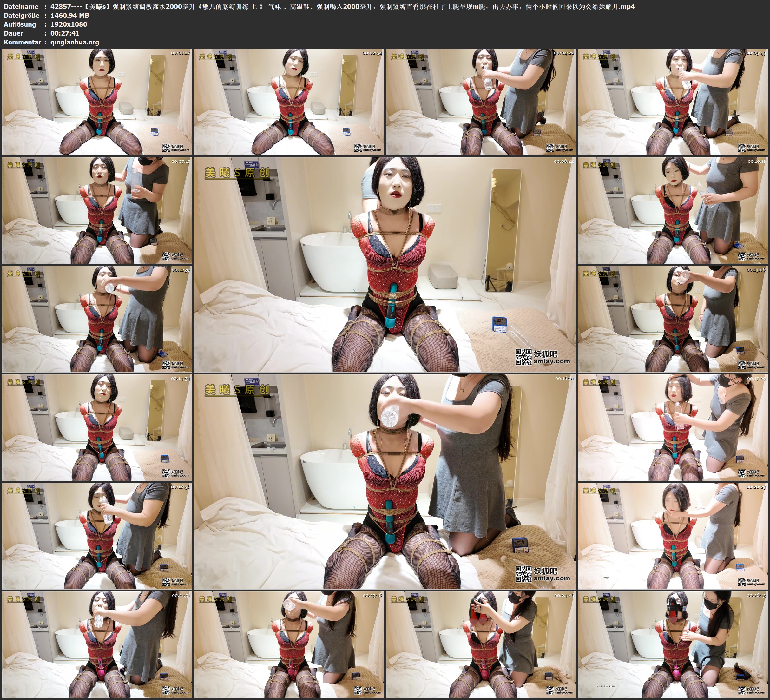Open the frame marked 00:04:22
This screenshot has height=700, width=770.
pyautogui.click(x=481, y=102)
